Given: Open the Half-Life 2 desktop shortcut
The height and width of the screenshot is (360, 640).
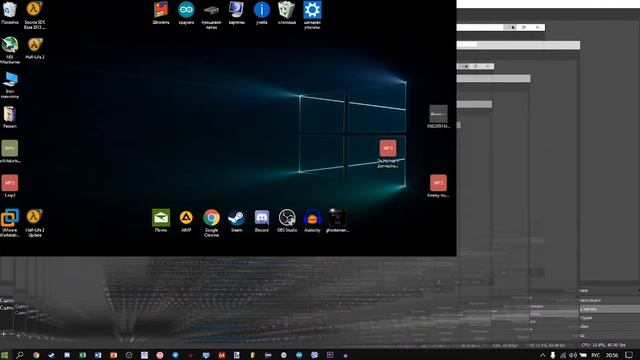Looking at the screenshot, I should 35,48.
